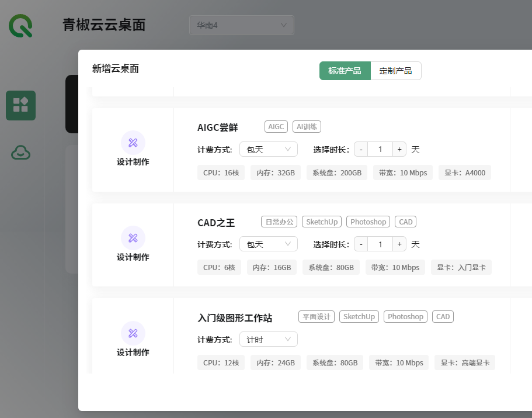532x418 pixels.
Task: Click the 青椒云云桌面 header title
Action: click(104, 25)
